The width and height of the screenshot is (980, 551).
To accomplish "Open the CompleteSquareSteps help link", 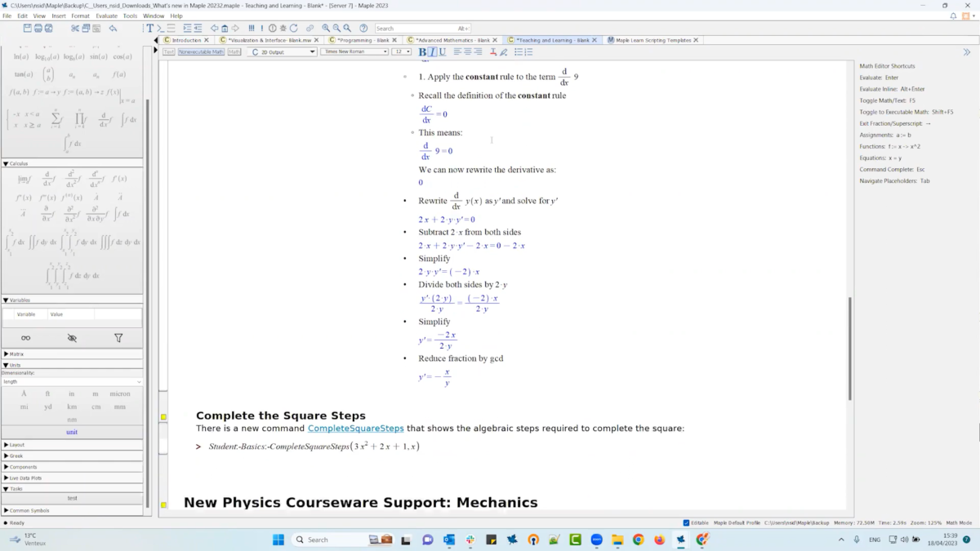I will click(x=356, y=428).
